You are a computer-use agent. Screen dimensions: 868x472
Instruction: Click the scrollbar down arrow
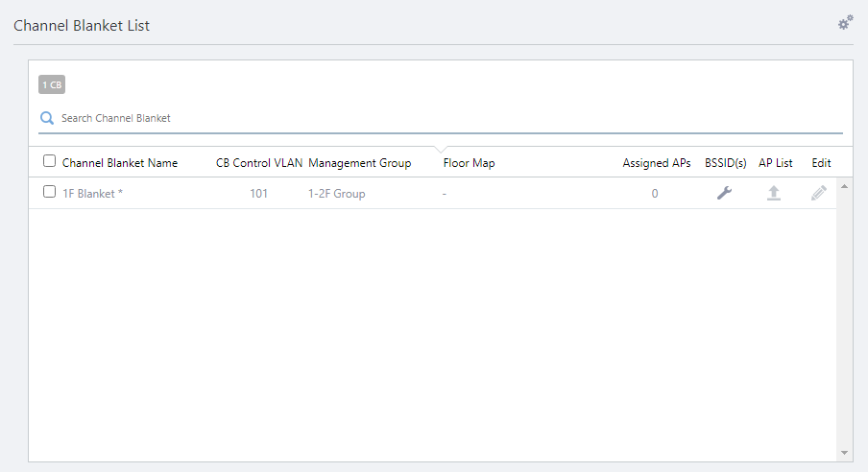click(844, 452)
